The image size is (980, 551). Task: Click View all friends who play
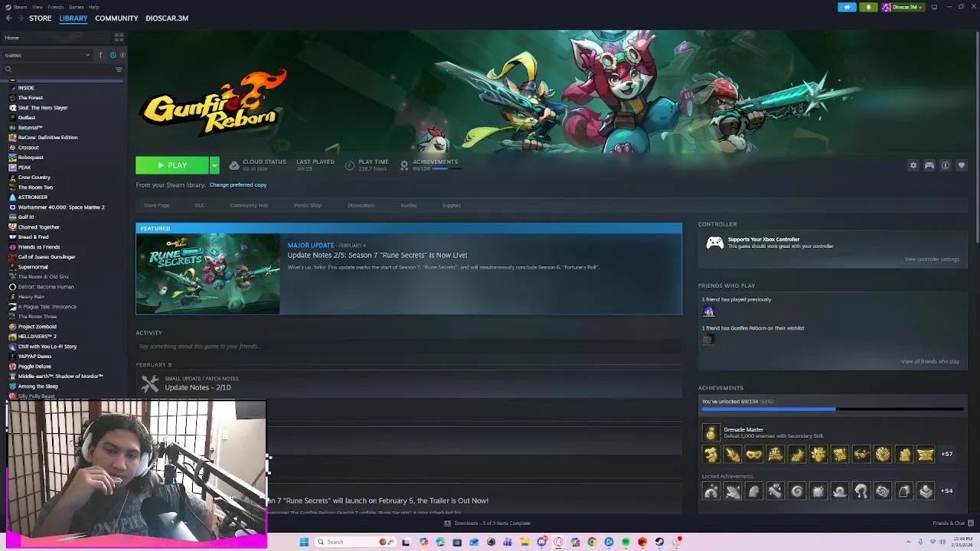pos(930,361)
